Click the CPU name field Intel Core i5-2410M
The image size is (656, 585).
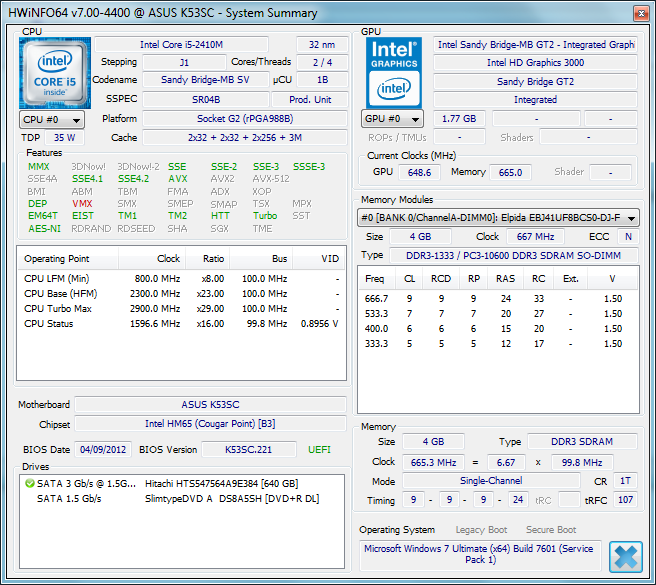click(181, 45)
